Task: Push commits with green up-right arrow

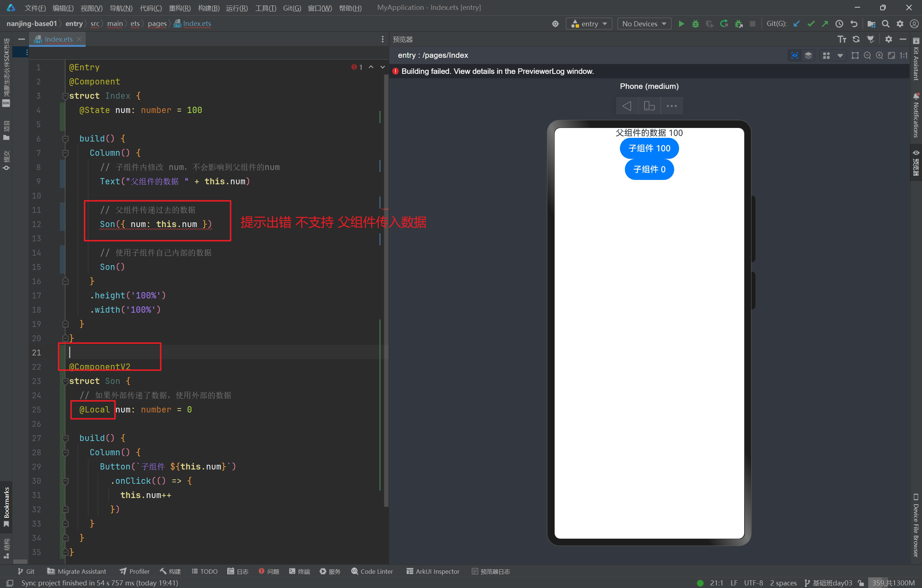Action: [825, 24]
